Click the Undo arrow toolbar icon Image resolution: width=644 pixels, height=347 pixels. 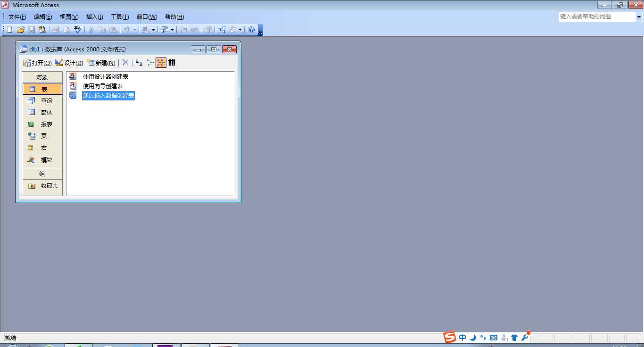tap(126, 30)
